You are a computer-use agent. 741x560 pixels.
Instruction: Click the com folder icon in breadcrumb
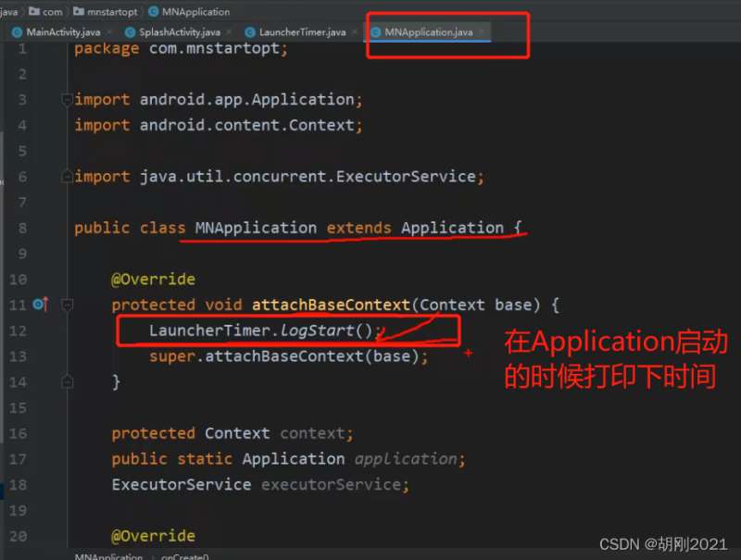(34, 11)
